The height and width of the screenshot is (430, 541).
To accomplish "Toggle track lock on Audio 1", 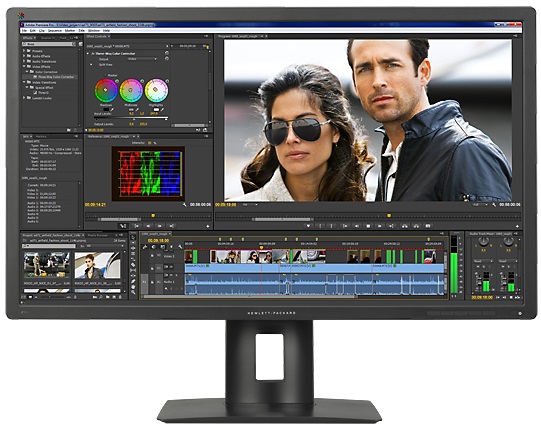I will click(152, 282).
